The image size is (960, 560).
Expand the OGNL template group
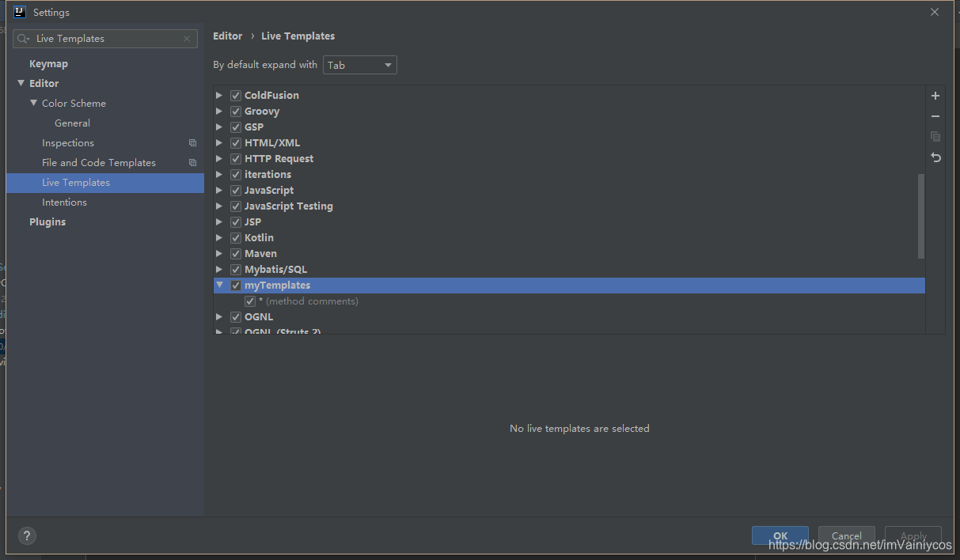(219, 317)
